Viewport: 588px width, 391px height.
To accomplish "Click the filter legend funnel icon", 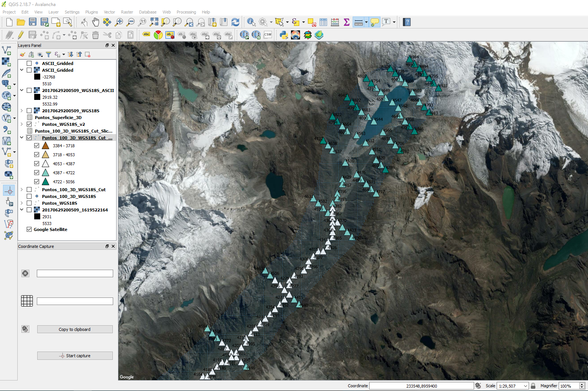I will coord(48,54).
